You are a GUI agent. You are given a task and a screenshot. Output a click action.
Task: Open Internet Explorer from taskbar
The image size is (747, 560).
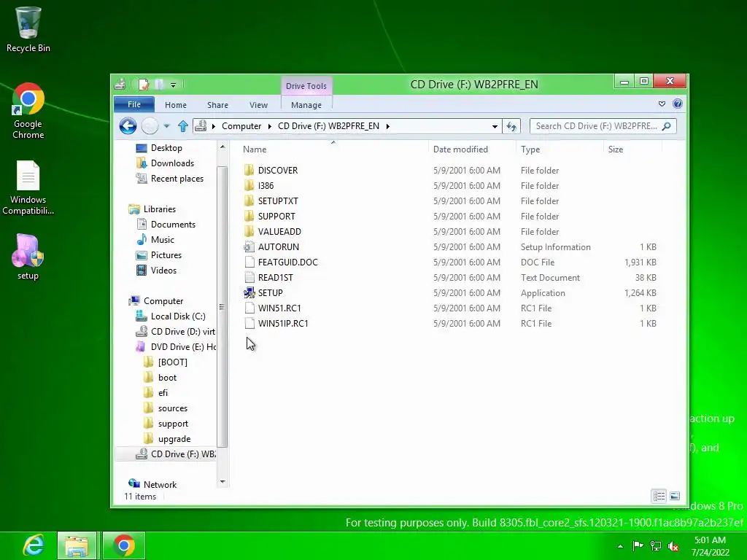point(34,545)
